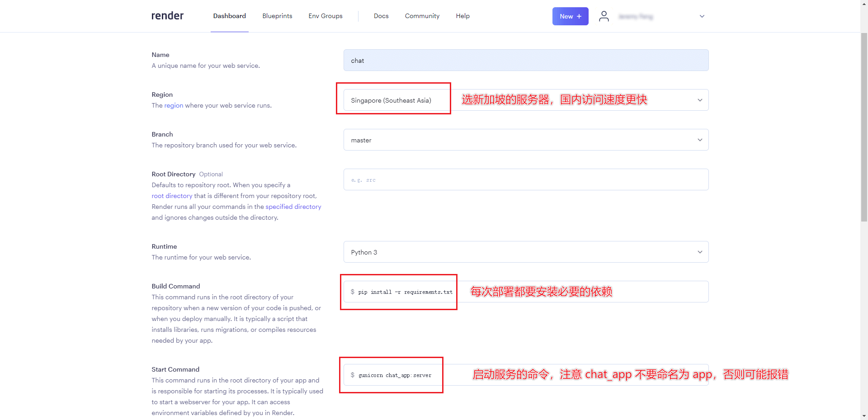Viewport: 868px width, 420px height.
Task: Open the user profile icon
Action: [x=604, y=16]
